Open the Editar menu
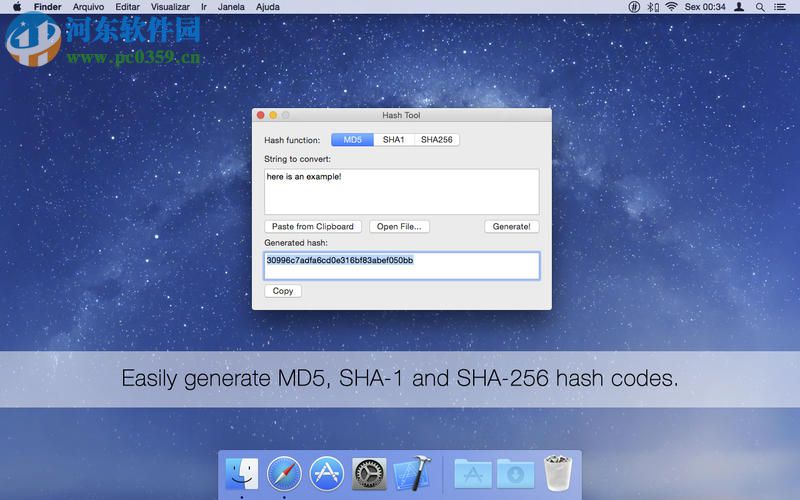 tap(128, 7)
